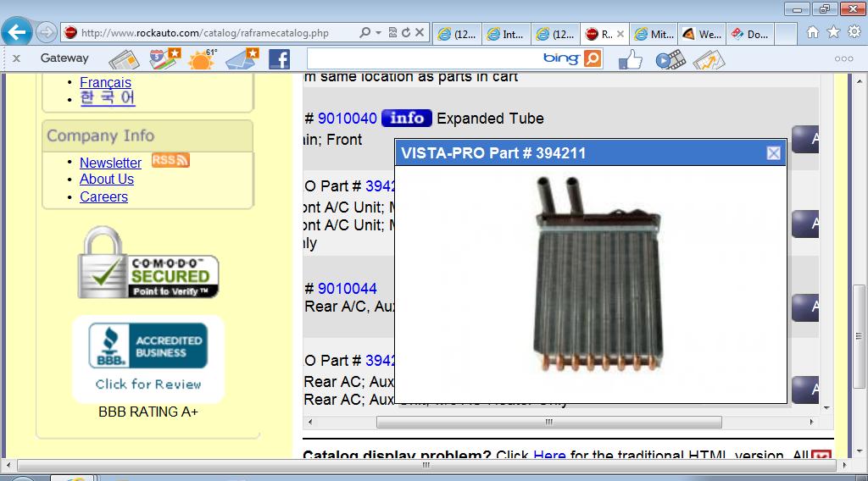The width and height of the screenshot is (868, 481).
Task: Open the About Us link
Action: [x=107, y=180]
